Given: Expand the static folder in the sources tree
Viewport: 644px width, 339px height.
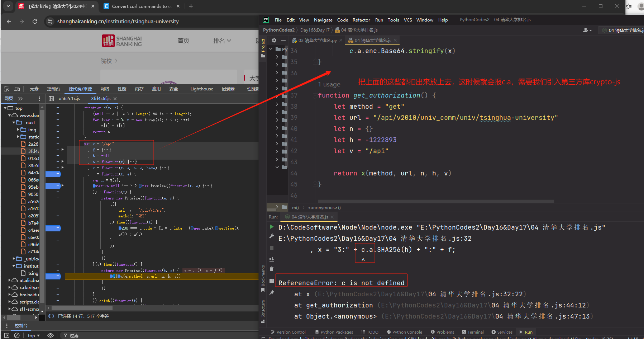Looking at the screenshot, I should point(18,137).
